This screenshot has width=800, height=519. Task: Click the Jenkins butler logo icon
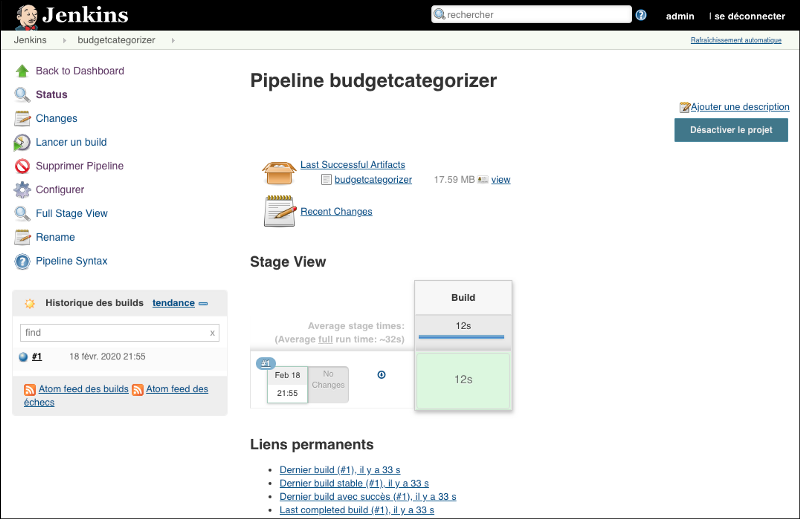click(26, 16)
